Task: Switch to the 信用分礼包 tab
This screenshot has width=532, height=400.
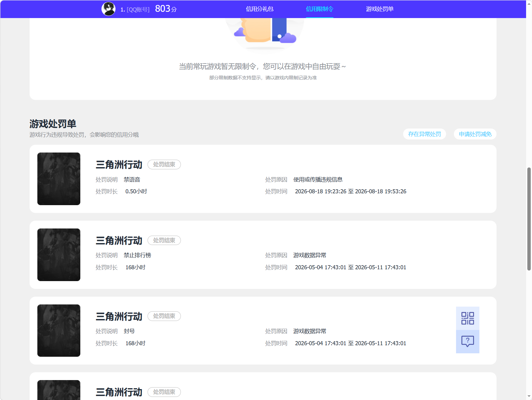Action: tap(260, 9)
